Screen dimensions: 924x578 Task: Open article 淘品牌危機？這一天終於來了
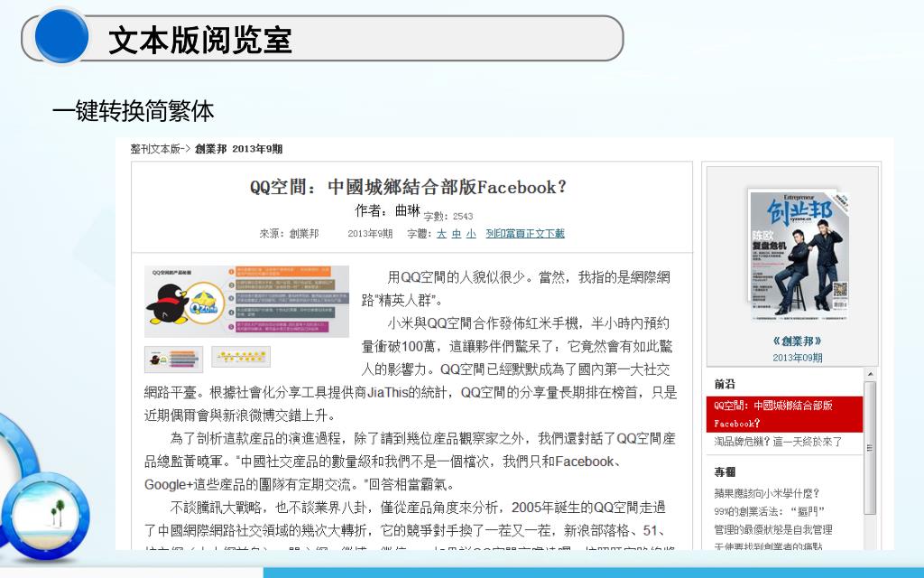pos(779,442)
